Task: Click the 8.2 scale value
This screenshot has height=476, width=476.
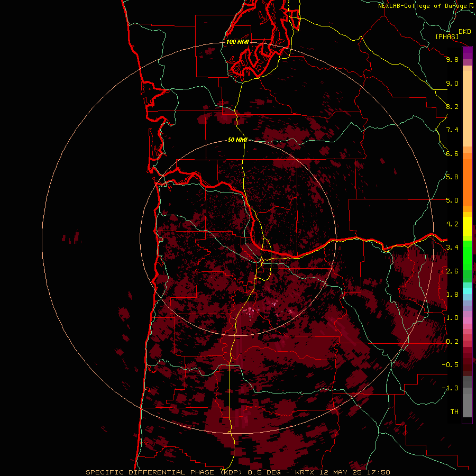Action: coord(452,106)
